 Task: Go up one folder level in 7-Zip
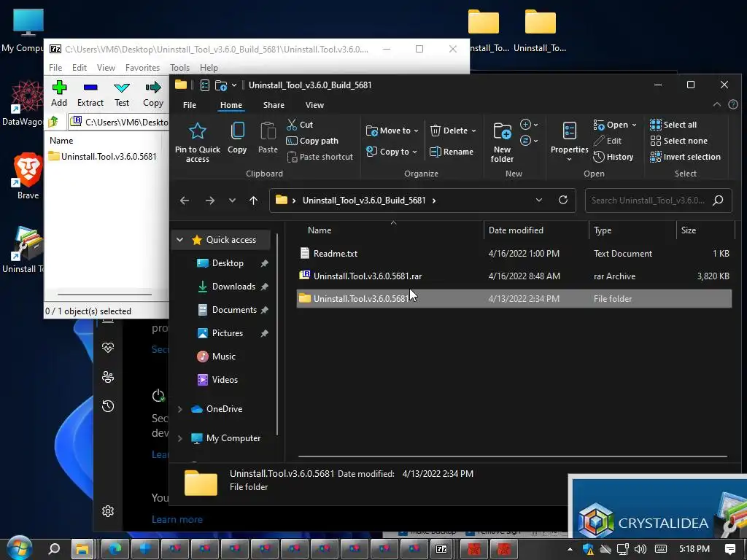coord(53,122)
